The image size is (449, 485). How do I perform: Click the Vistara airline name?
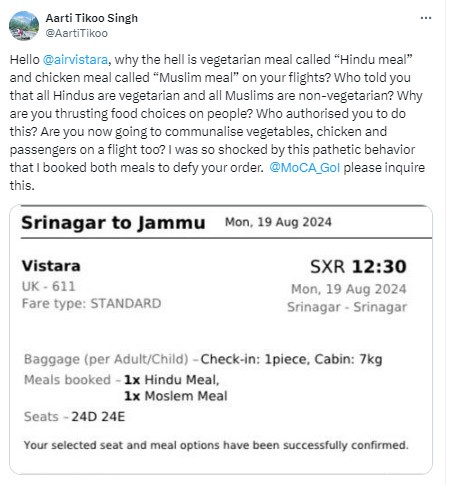tap(51, 266)
